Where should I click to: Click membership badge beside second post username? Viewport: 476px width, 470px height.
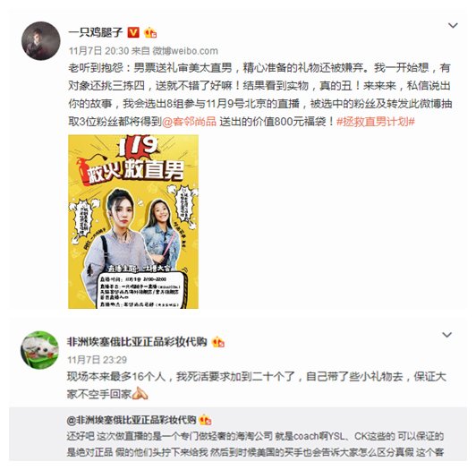(x=218, y=342)
